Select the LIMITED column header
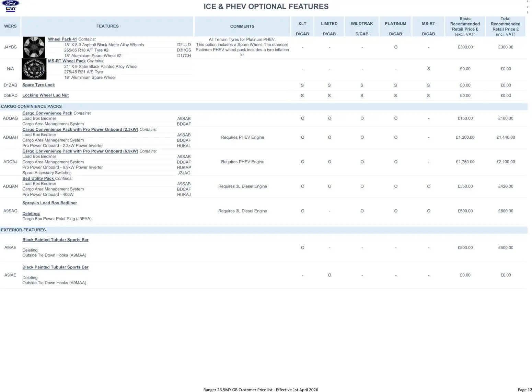This screenshot has width=532, height=392. (x=329, y=26)
